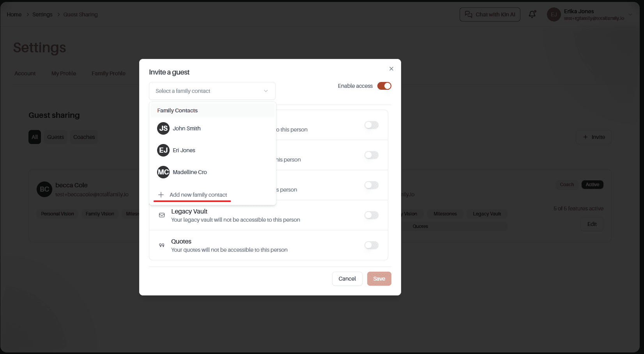Click plus icon for new family contact
Image resolution: width=644 pixels, height=354 pixels.
[x=161, y=195]
